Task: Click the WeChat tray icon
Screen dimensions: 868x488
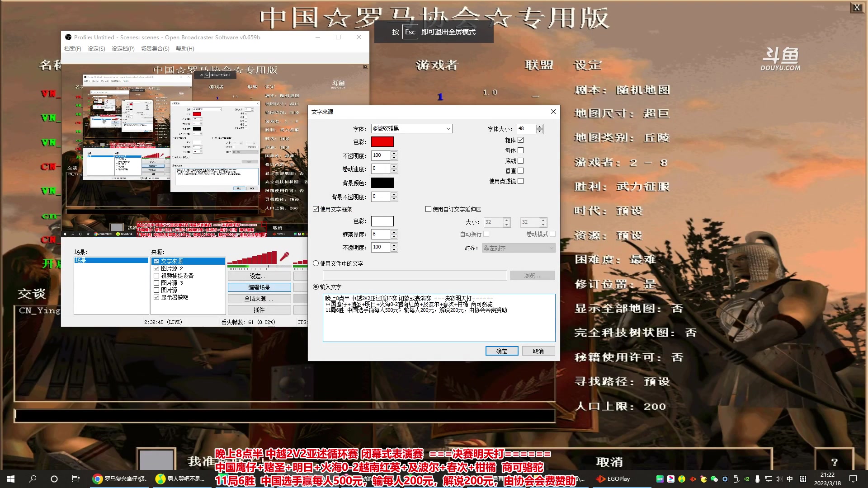Action: 714,479
